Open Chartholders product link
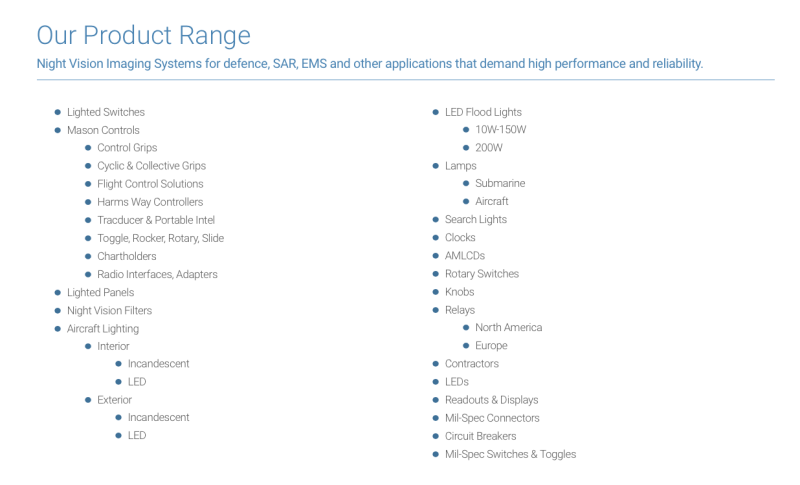800x485 pixels. (127, 256)
